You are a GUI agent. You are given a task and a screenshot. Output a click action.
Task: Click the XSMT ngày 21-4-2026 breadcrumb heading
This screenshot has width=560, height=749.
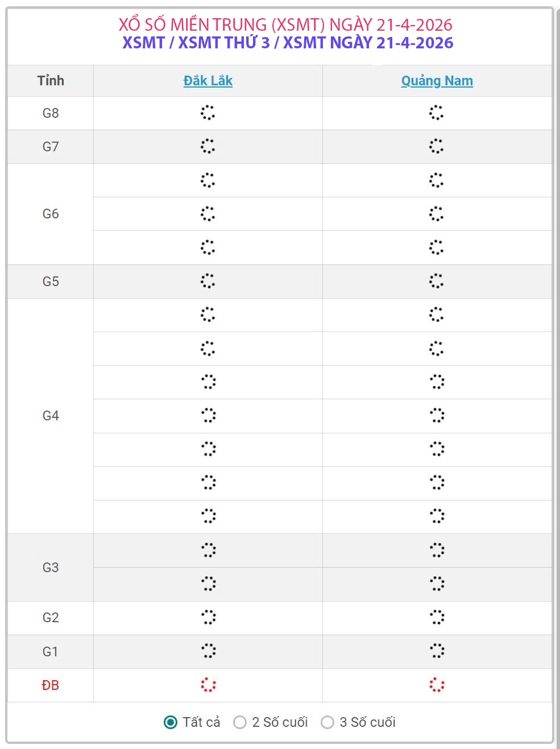(x=368, y=43)
